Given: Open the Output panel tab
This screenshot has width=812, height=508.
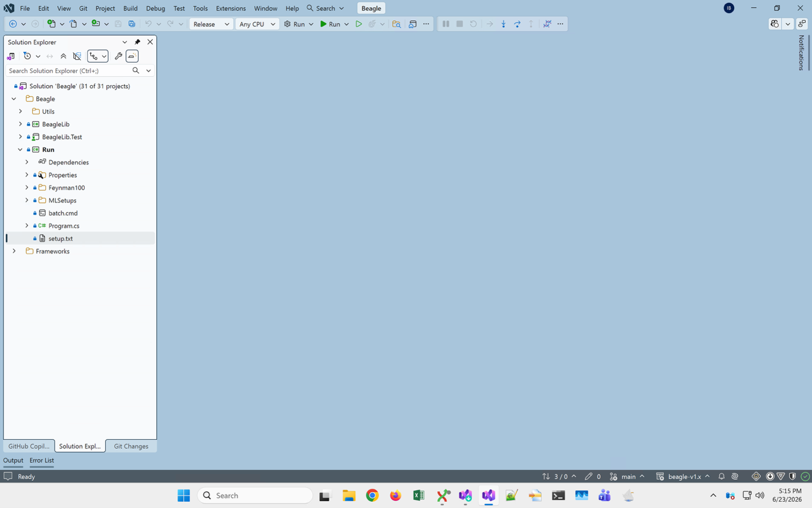Looking at the screenshot, I should pos(13,460).
